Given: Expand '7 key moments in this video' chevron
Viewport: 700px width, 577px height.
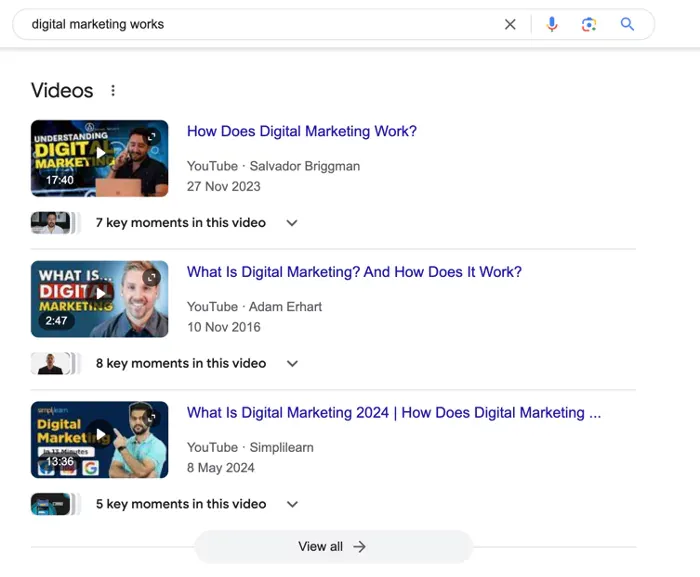Looking at the screenshot, I should tap(292, 223).
